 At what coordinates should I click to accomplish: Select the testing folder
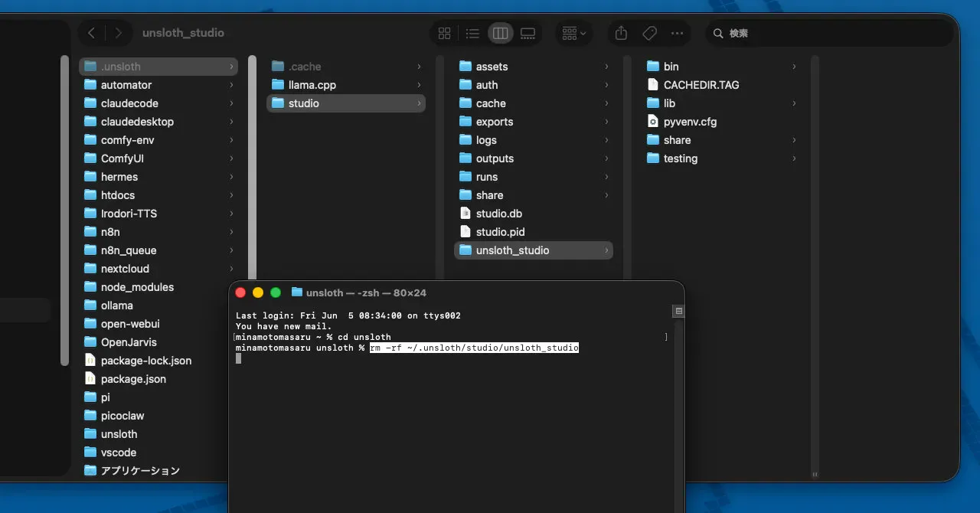721,158
